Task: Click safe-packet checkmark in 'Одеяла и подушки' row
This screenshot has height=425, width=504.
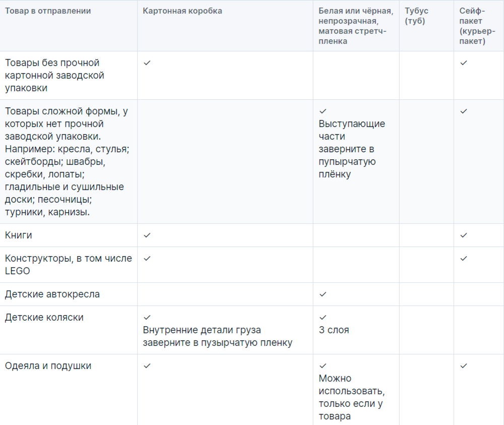Action: click(464, 366)
